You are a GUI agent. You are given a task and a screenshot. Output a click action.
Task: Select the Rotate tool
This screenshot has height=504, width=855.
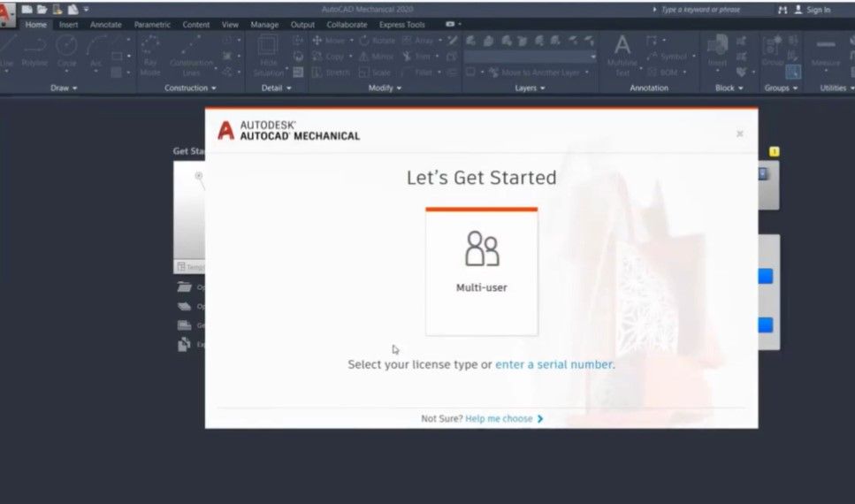pos(378,41)
